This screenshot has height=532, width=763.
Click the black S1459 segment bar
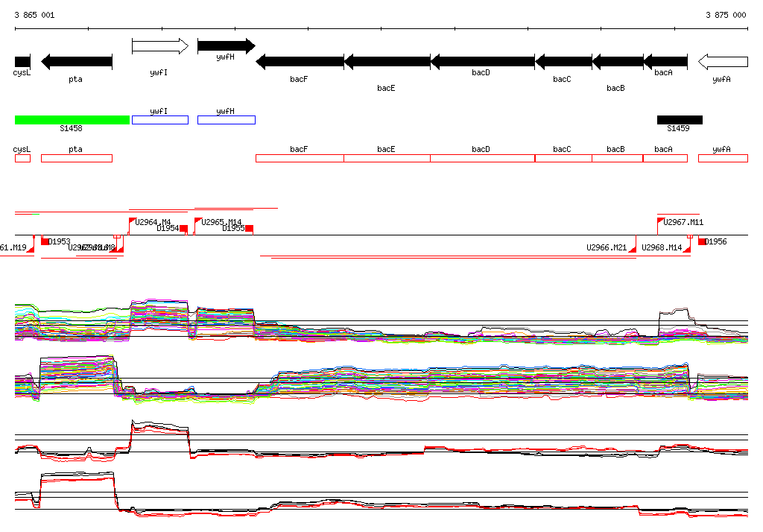(679, 120)
